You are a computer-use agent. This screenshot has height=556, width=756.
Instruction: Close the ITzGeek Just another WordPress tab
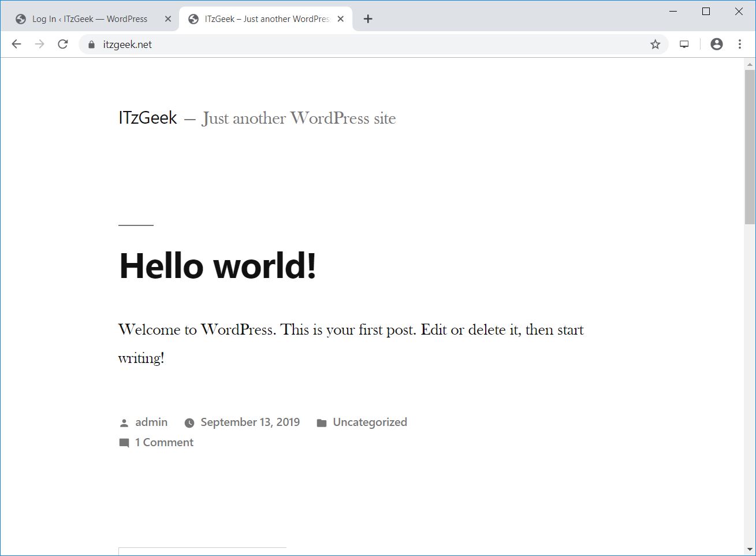[341, 19]
